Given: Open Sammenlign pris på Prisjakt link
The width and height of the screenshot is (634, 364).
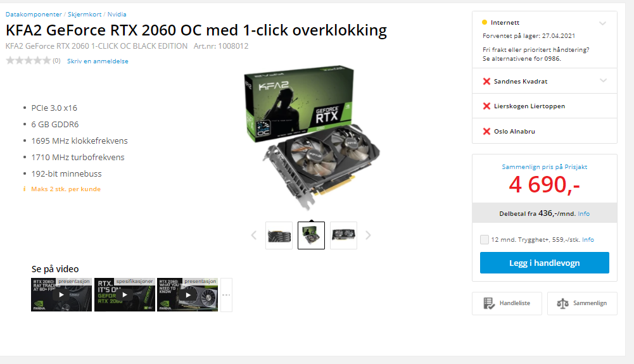Looking at the screenshot, I should coord(544,167).
